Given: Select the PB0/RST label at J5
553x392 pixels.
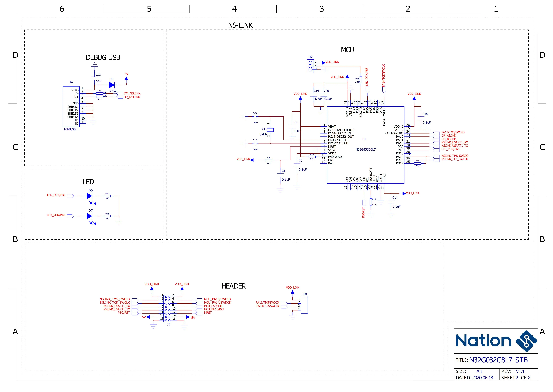Looking at the screenshot, I should click(x=124, y=313).
